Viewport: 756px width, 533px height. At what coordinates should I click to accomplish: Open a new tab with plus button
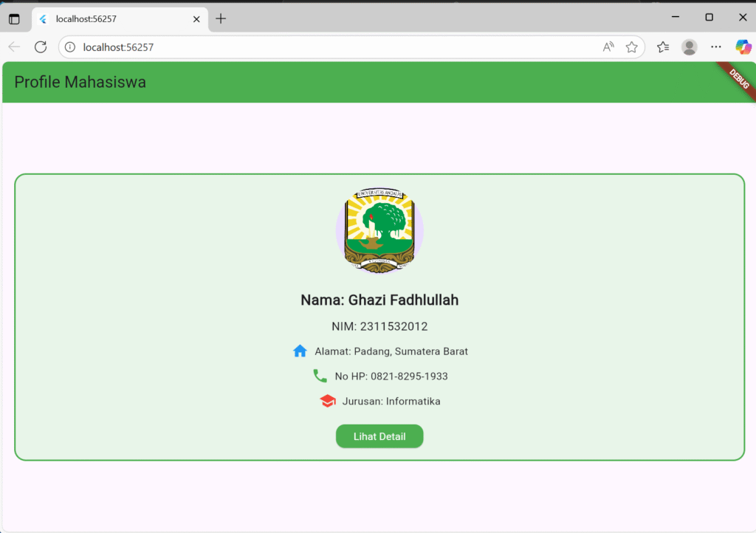tap(221, 18)
